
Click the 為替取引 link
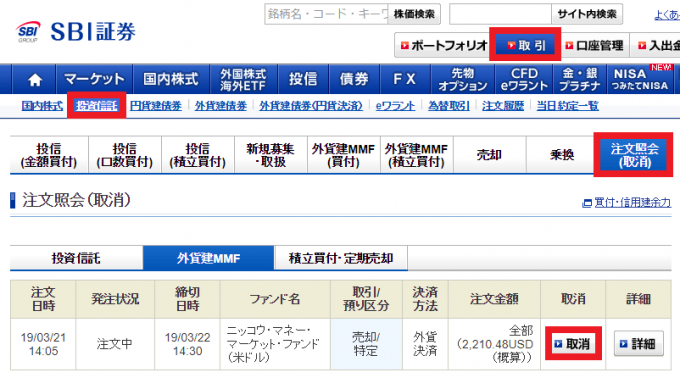(448, 106)
